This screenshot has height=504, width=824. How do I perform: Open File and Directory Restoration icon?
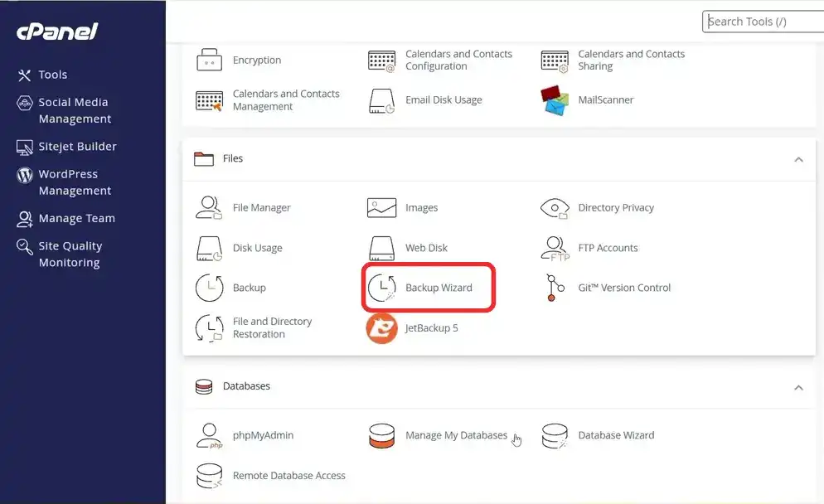(209, 328)
